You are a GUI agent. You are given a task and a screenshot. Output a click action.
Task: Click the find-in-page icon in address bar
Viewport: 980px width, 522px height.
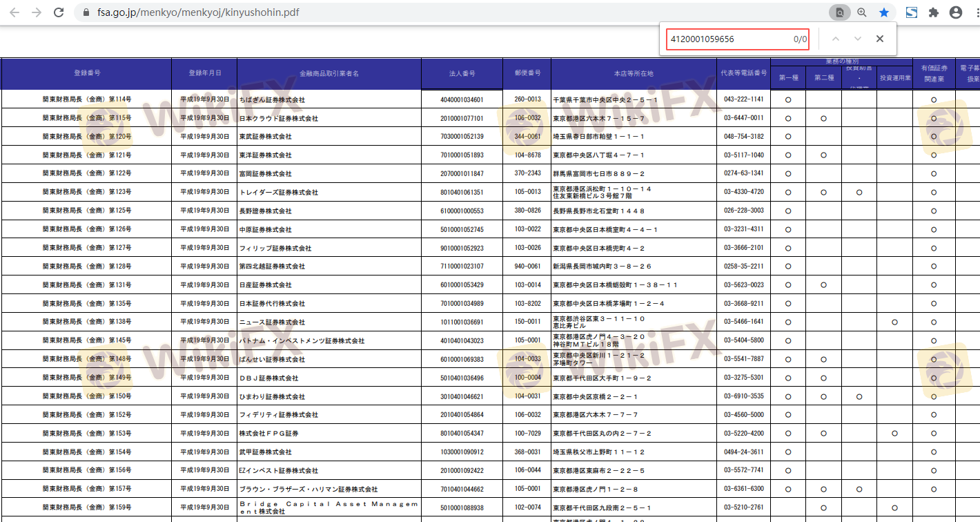[x=839, y=12]
